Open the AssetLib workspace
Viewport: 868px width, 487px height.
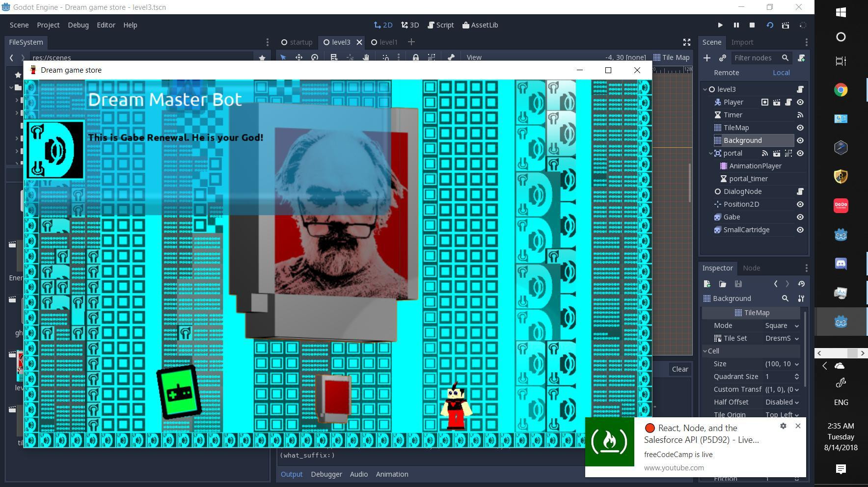pyautogui.click(x=480, y=25)
